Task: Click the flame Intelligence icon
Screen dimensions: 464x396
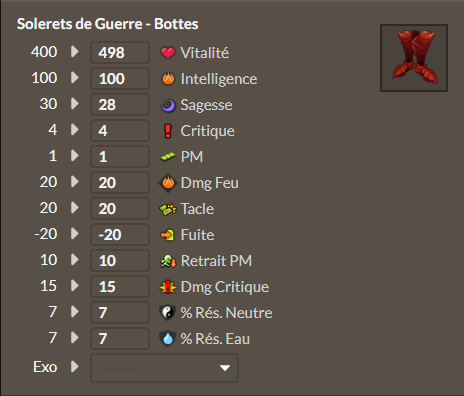Action: click(x=168, y=79)
